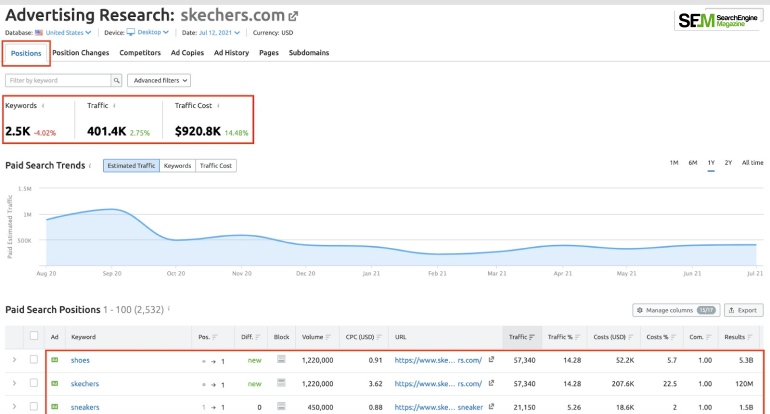The height and width of the screenshot is (414, 770).
Task: Click the info icon beside Paid Search Positions
Action: pos(169,309)
